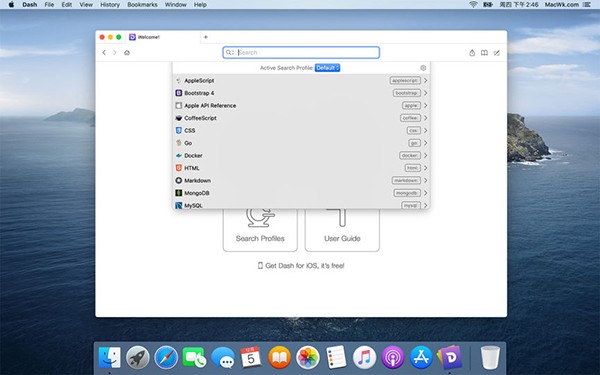Open the Active Search Profile Default dropdown
The image size is (600, 375).
tap(327, 68)
